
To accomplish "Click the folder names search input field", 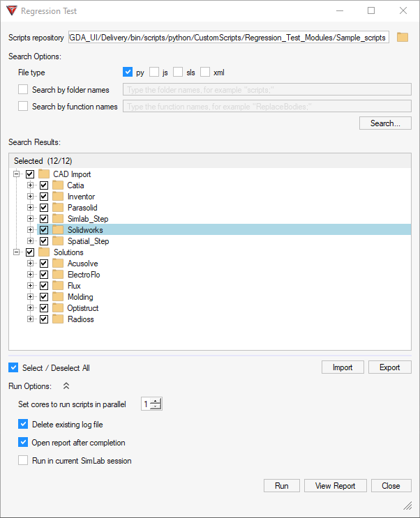I will pyautogui.click(x=266, y=89).
